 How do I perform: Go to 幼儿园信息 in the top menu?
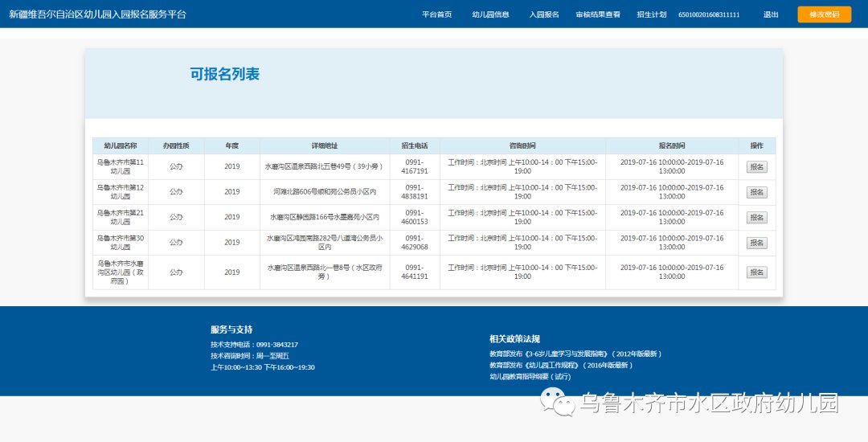tap(490, 14)
